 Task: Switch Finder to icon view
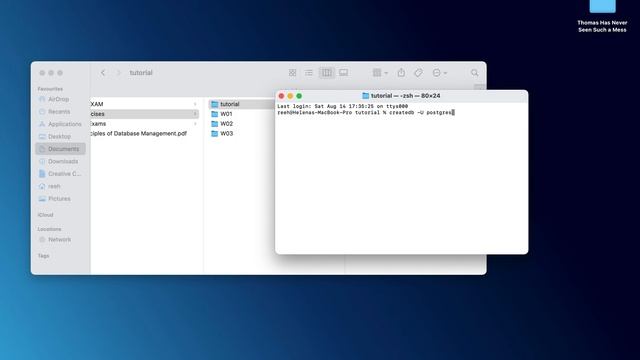(x=292, y=73)
